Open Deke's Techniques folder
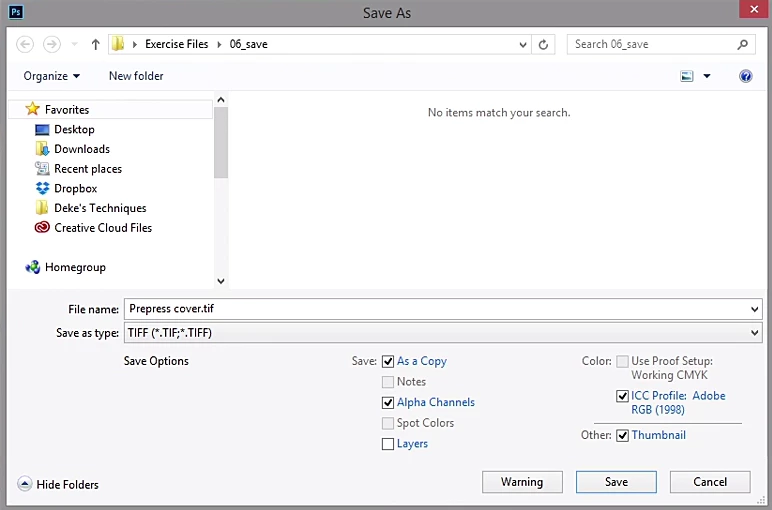The width and height of the screenshot is (772, 510). click(x=100, y=208)
